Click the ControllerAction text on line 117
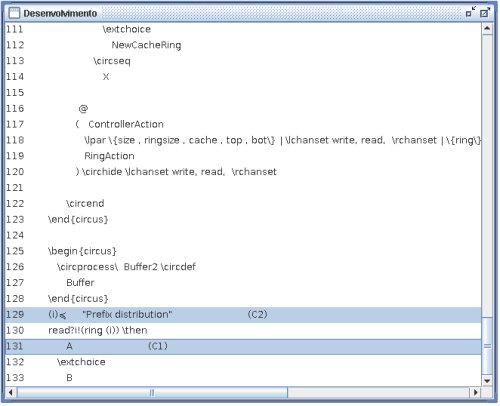 pyautogui.click(x=126, y=124)
